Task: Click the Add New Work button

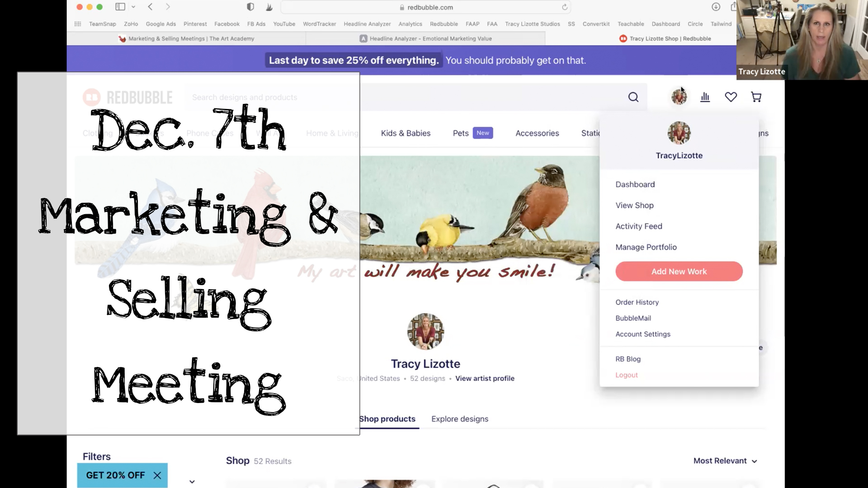Action: (679, 272)
